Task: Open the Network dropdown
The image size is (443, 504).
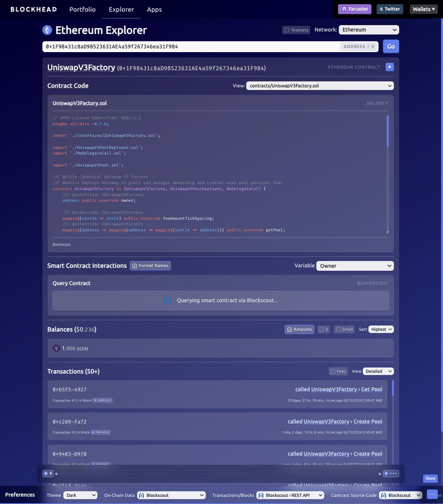Action: [x=368, y=29]
